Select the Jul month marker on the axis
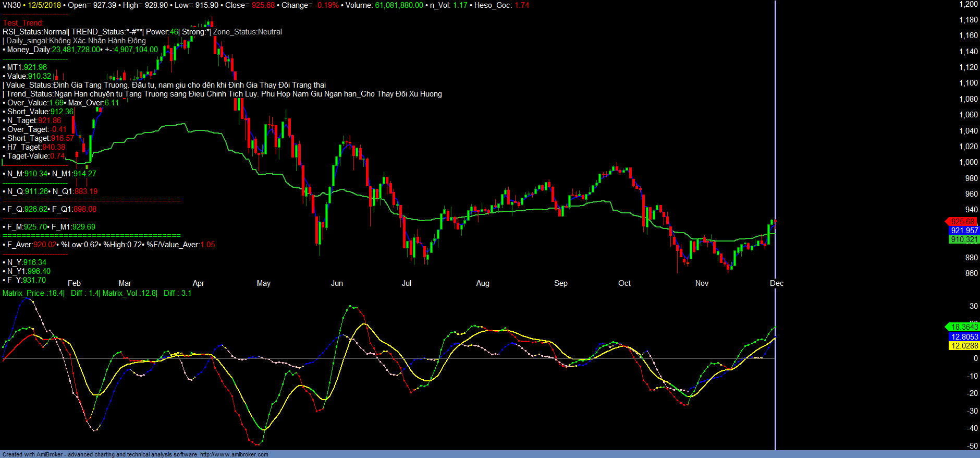 (406, 283)
